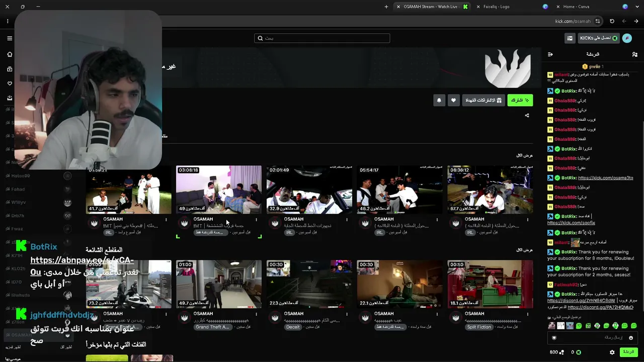Open options menu for the 02:01:49 video
Image resolution: width=644 pixels, height=362 pixels.
pyautogui.click(x=347, y=219)
